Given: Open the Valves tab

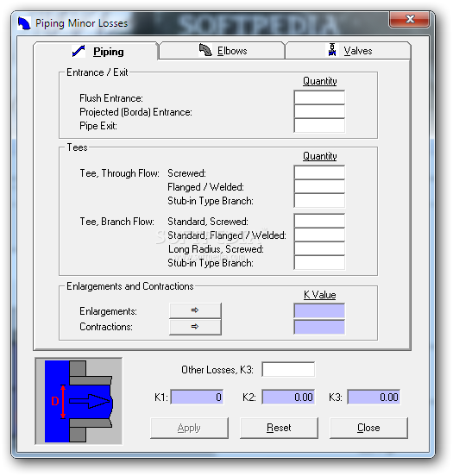Looking at the screenshot, I should (x=349, y=50).
